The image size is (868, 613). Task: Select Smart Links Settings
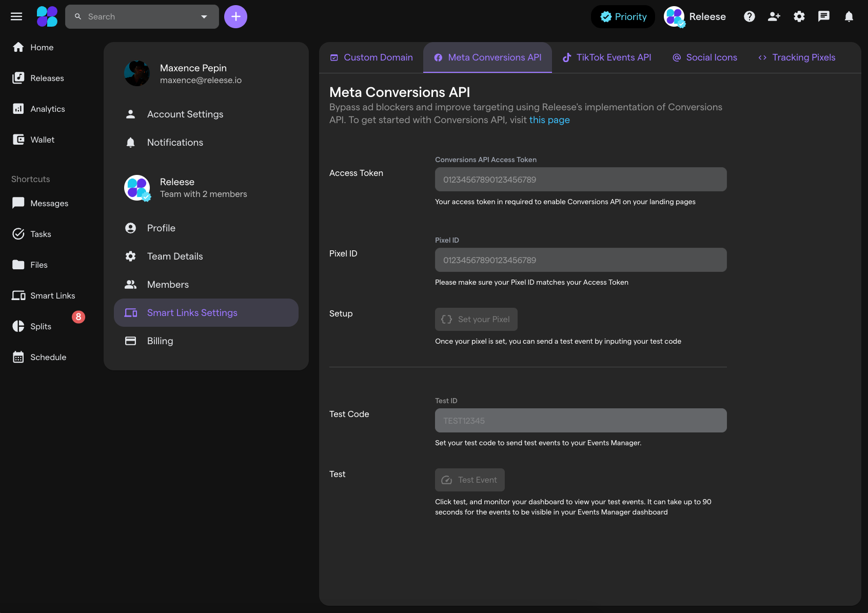[206, 312]
